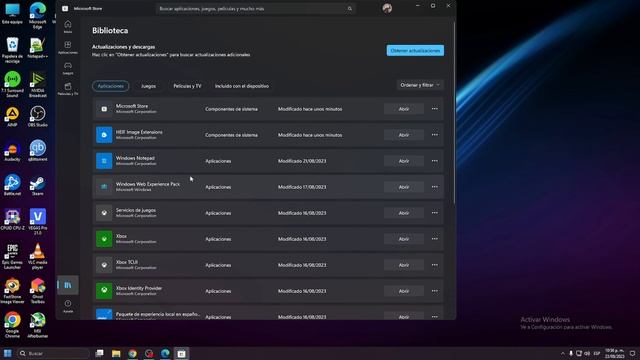Open more options for Xbox TCUI

tap(435, 265)
